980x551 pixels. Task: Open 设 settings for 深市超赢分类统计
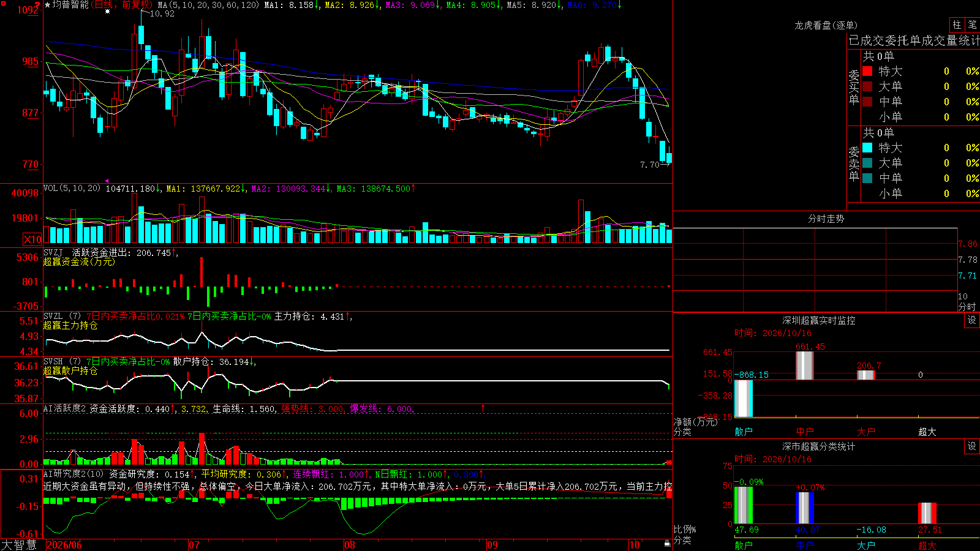coord(972,446)
